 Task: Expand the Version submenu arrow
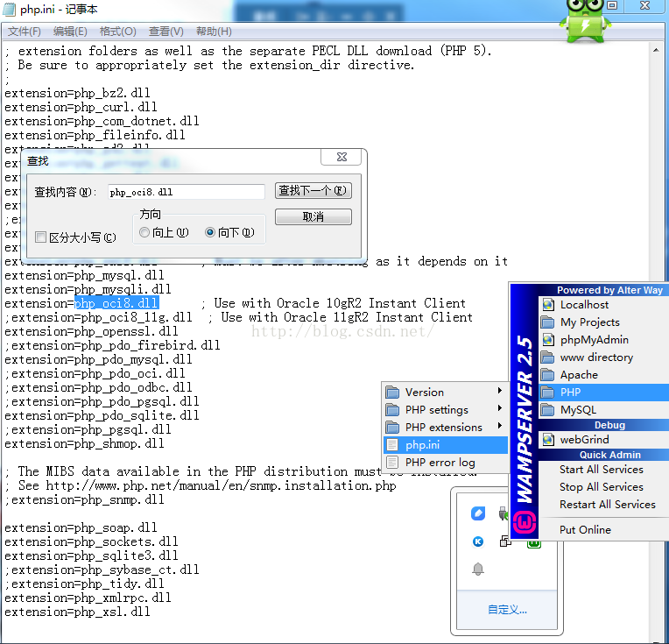(x=500, y=390)
